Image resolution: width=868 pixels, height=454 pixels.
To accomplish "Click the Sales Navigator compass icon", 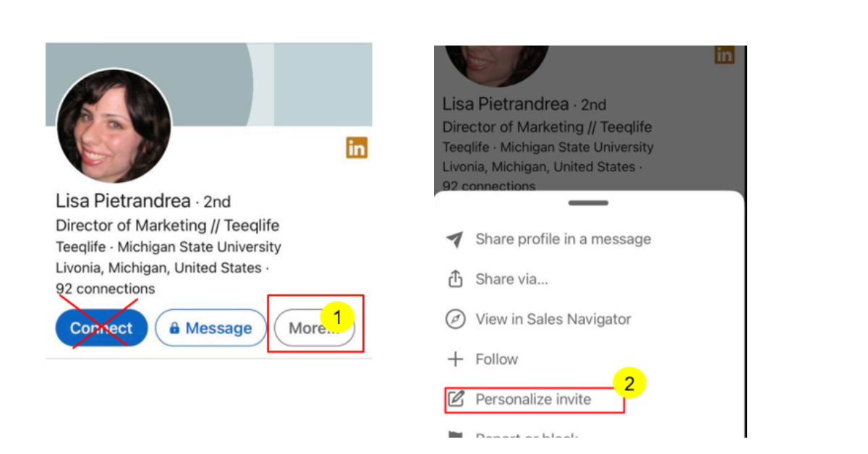I will (455, 320).
